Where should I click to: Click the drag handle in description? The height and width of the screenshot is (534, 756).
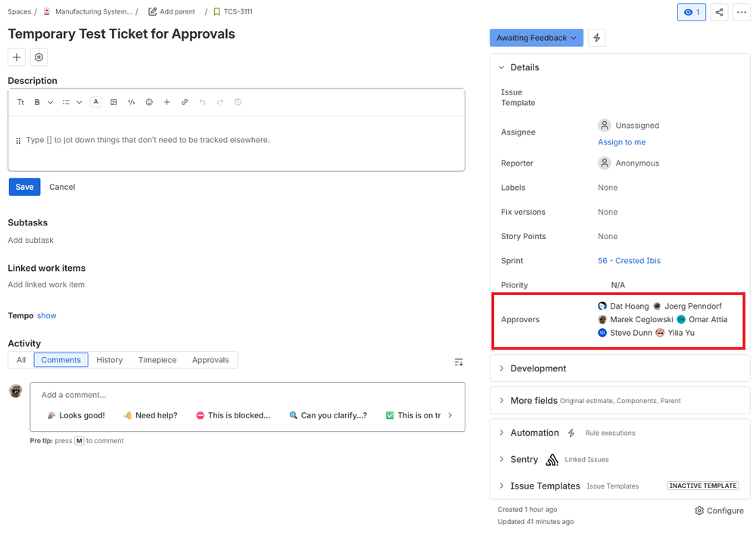pos(18,141)
